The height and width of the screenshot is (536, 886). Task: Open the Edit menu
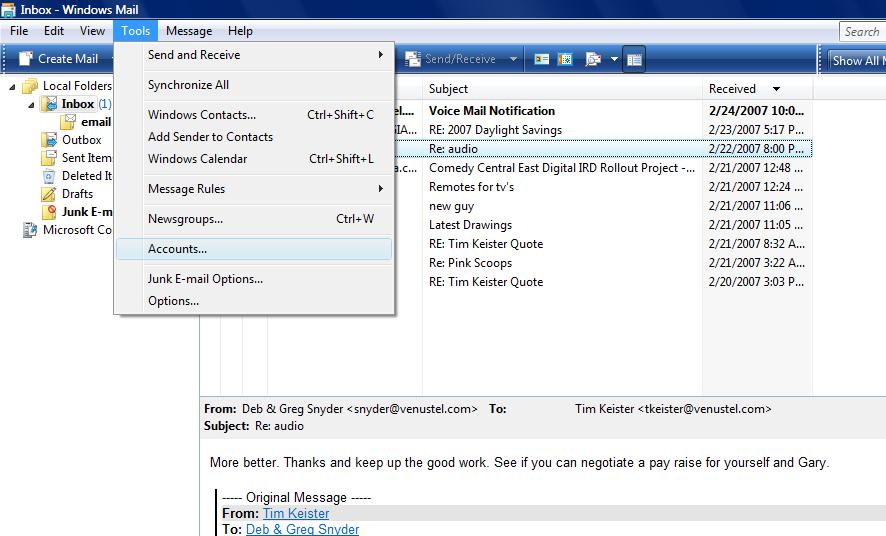coord(54,31)
